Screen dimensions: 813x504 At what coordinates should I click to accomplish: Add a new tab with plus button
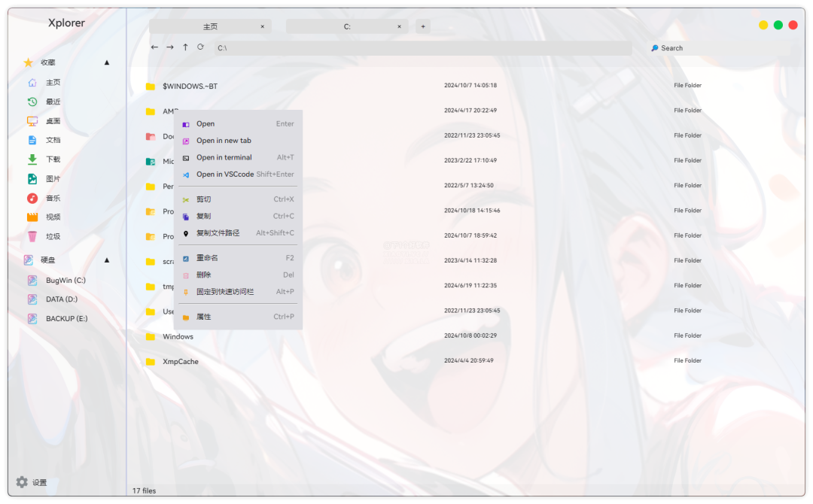pyautogui.click(x=423, y=26)
